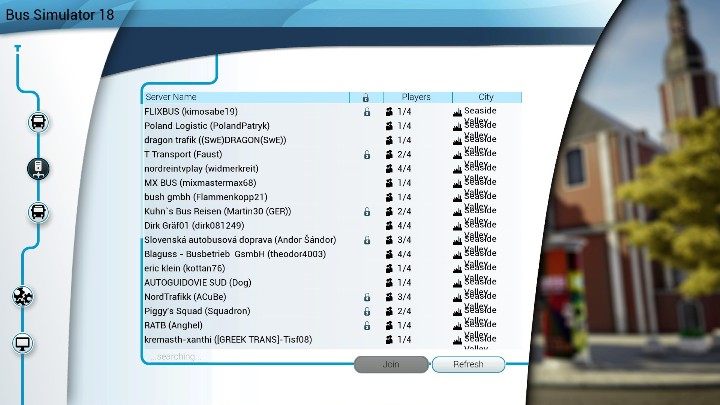Sort by the lock icon column header
The height and width of the screenshot is (405, 720).
pos(366,97)
